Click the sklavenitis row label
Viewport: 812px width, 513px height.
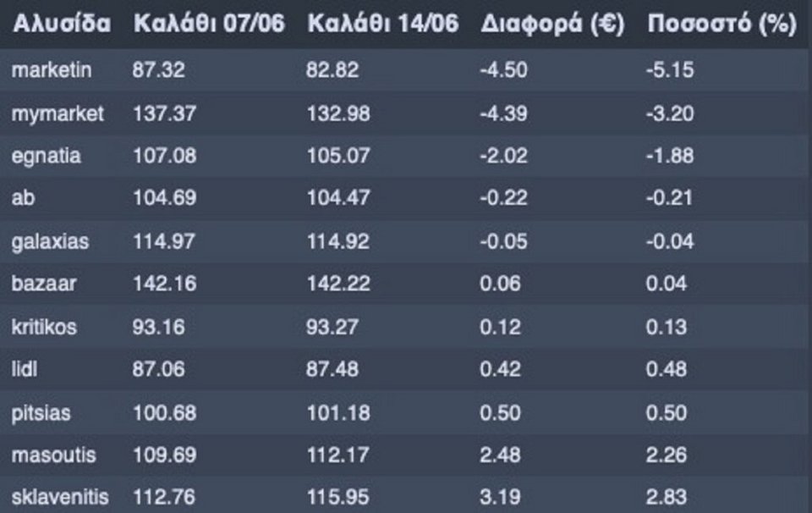click(x=60, y=497)
